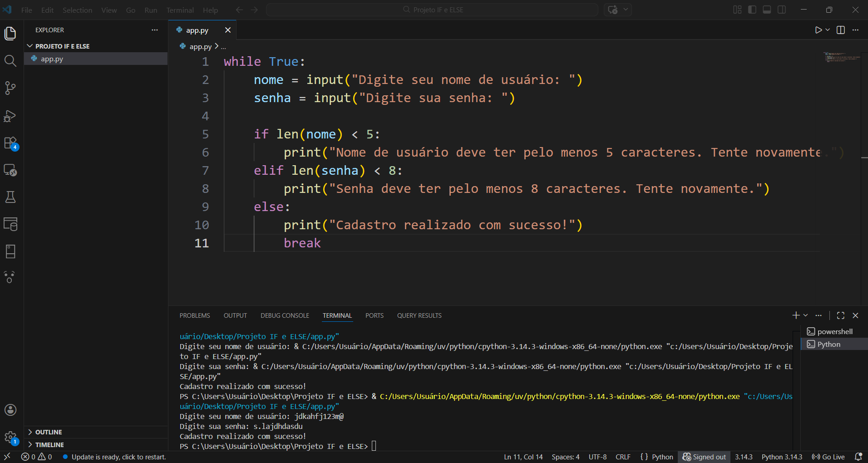Click Go Live in status bar

pyautogui.click(x=829, y=457)
